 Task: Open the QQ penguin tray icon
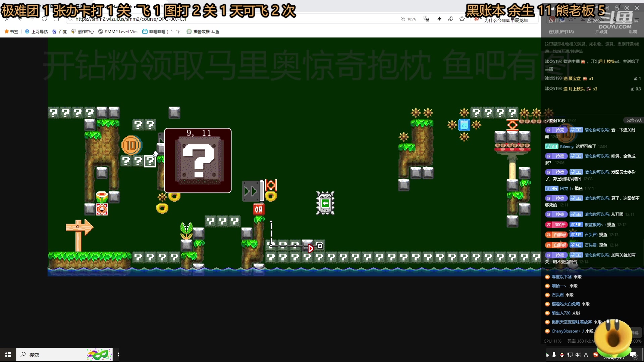(562, 355)
